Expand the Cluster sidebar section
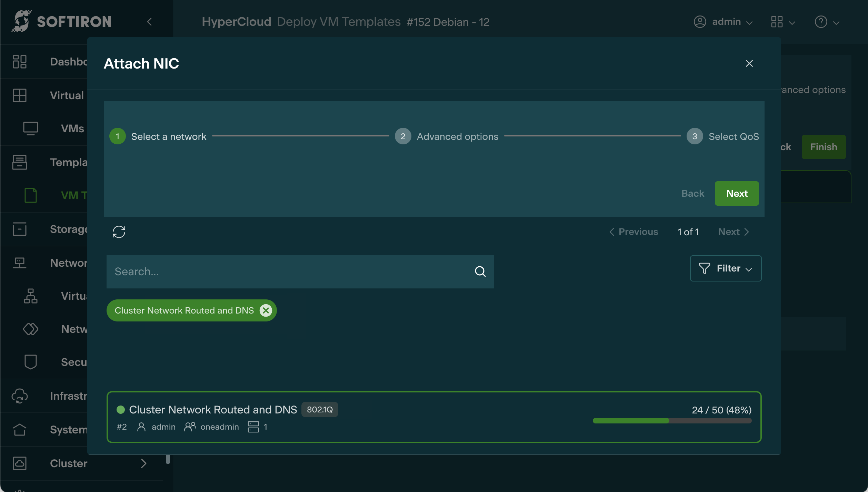 point(143,463)
